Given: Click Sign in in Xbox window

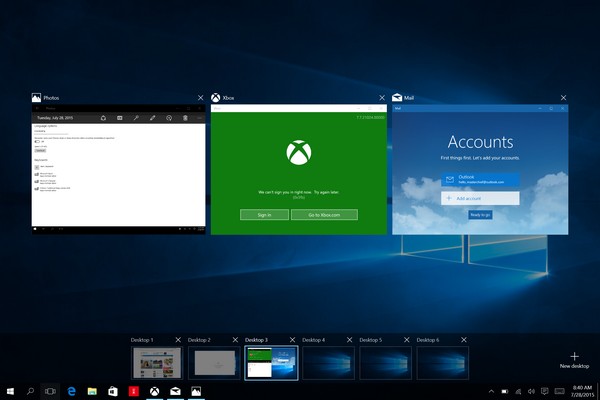Looking at the screenshot, I should 264,215.
